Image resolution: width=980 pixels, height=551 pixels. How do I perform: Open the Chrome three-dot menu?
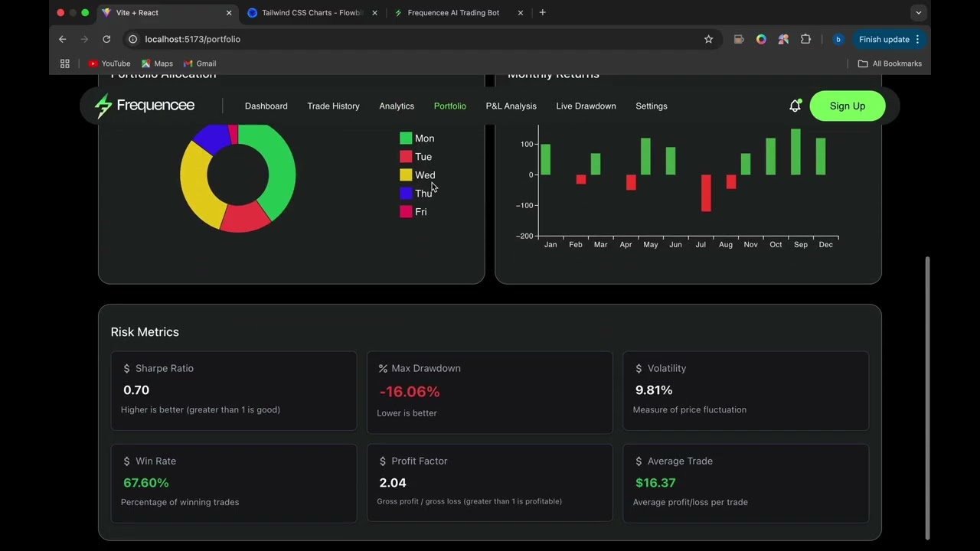click(917, 39)
